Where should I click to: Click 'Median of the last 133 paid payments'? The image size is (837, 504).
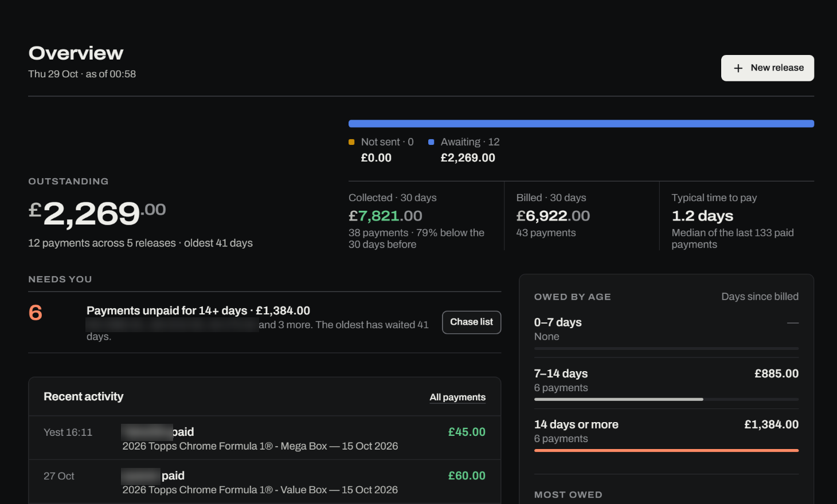tap(733, 239)
